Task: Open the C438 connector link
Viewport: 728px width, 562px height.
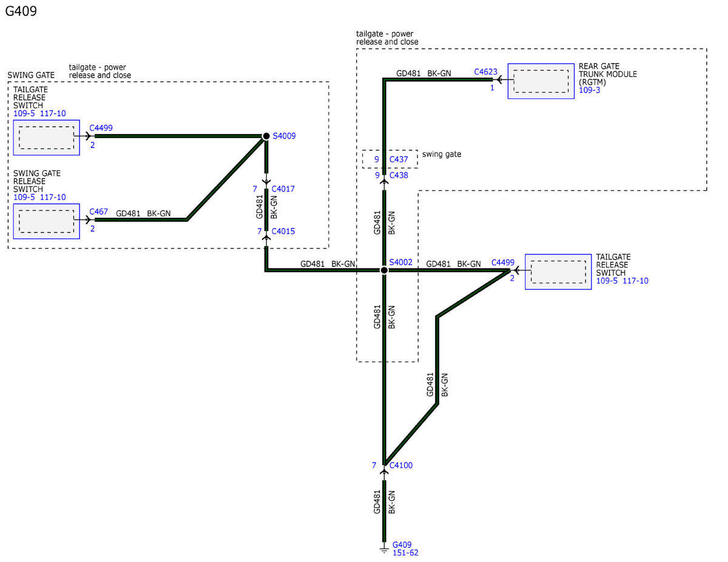Action: 399,176
